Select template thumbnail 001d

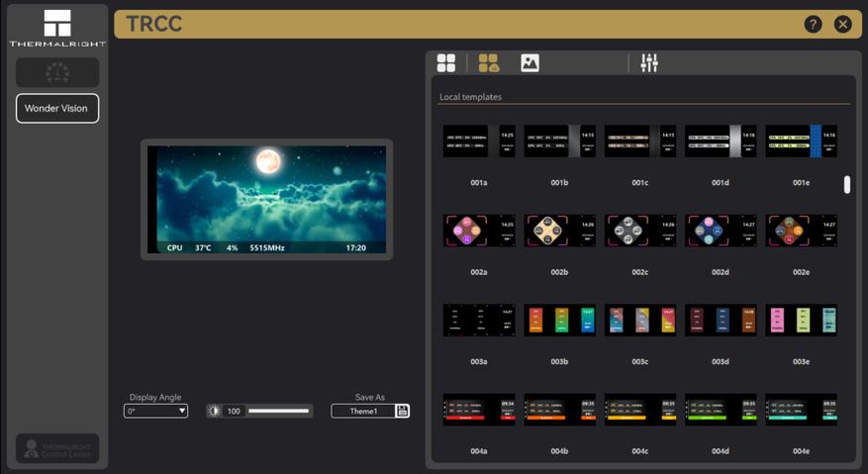(721, 142)
